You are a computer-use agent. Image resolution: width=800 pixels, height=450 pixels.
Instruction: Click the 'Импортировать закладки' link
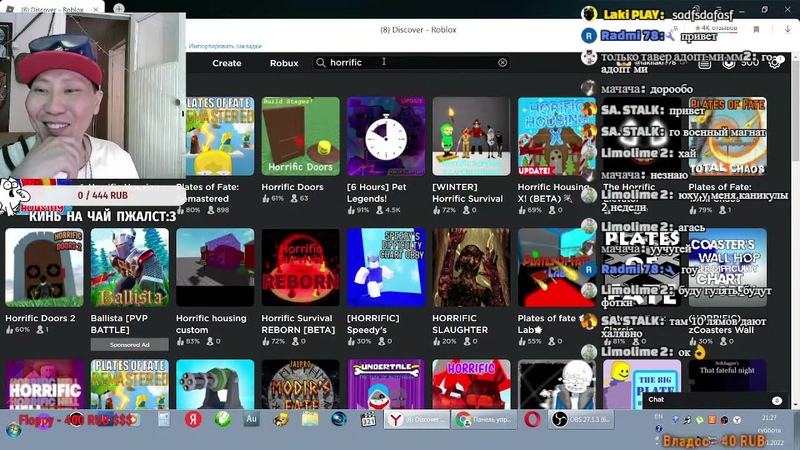tap(225, 46)
